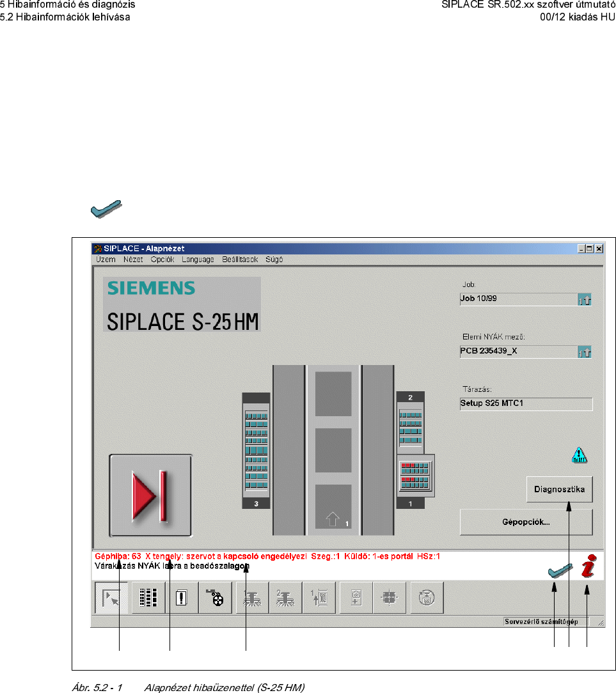Screen dimensions: 616x693
Task: Click the Job 10/99 field
Action: (519, 299)
